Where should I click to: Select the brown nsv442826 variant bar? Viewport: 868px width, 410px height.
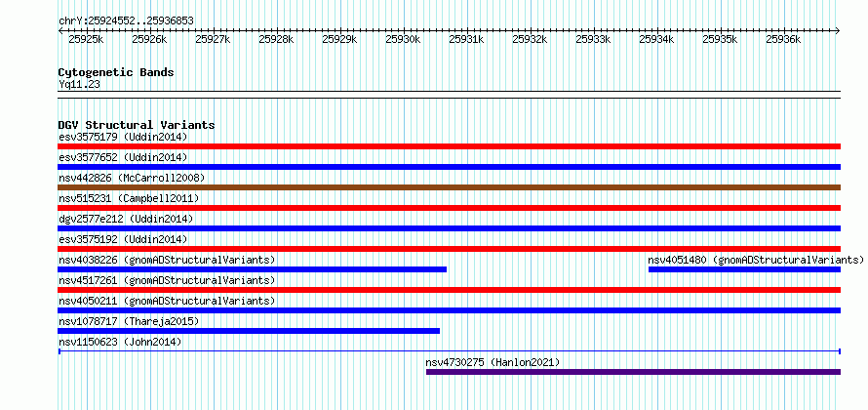[x=449, y=187]
